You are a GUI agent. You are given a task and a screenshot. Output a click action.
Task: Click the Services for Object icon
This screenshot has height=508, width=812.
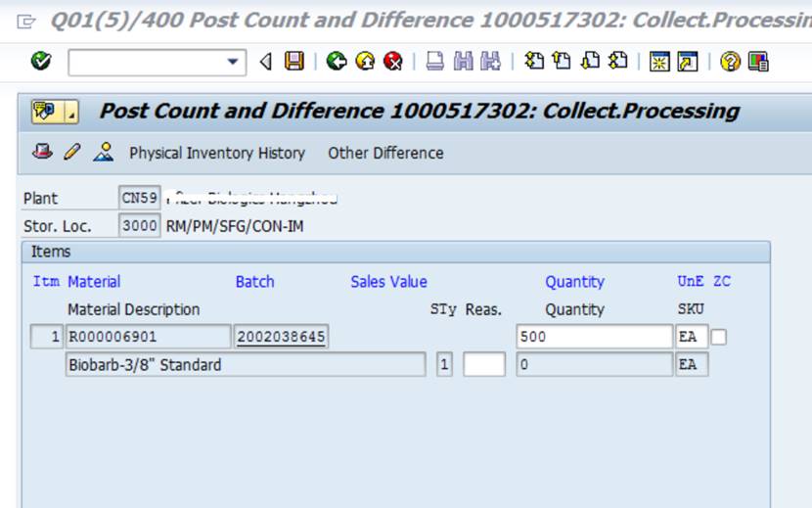pyautogui.click(x=47, y=112)
